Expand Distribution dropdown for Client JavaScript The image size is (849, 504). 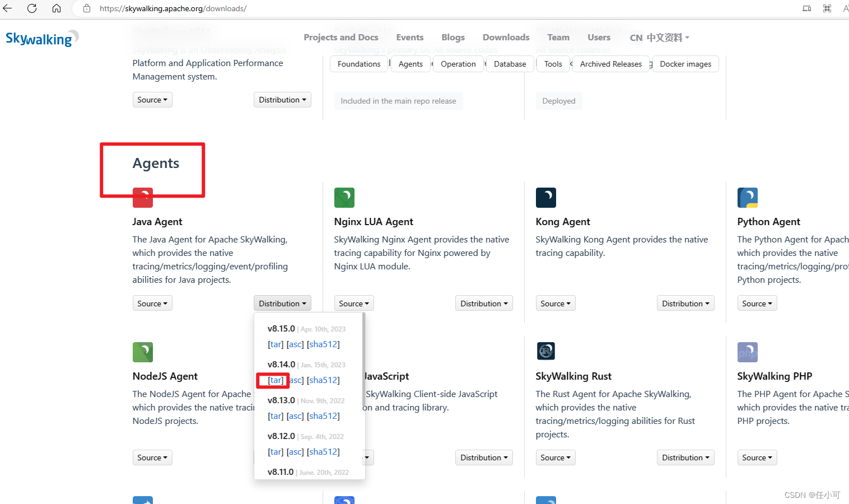484,458
